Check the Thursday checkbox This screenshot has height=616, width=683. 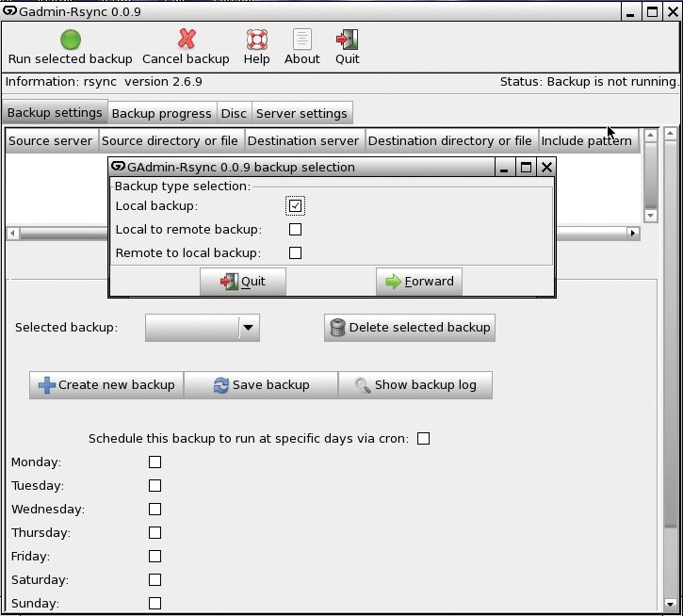pos(155,532)
